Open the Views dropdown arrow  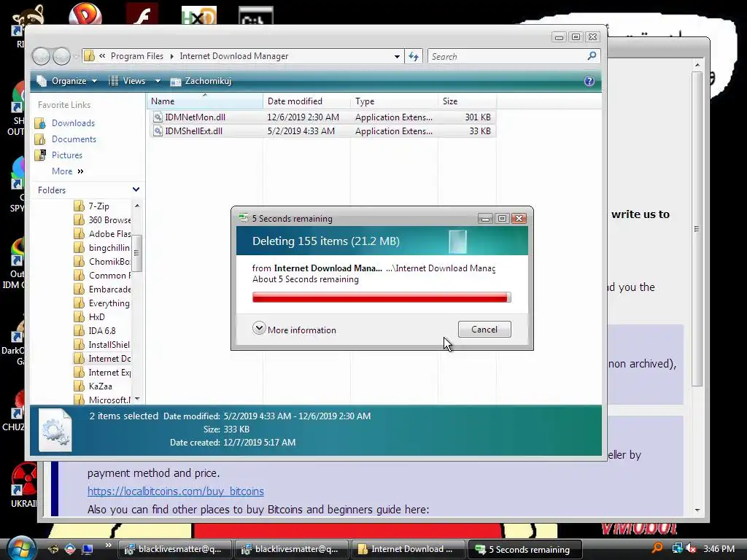[x=158, y=81]
